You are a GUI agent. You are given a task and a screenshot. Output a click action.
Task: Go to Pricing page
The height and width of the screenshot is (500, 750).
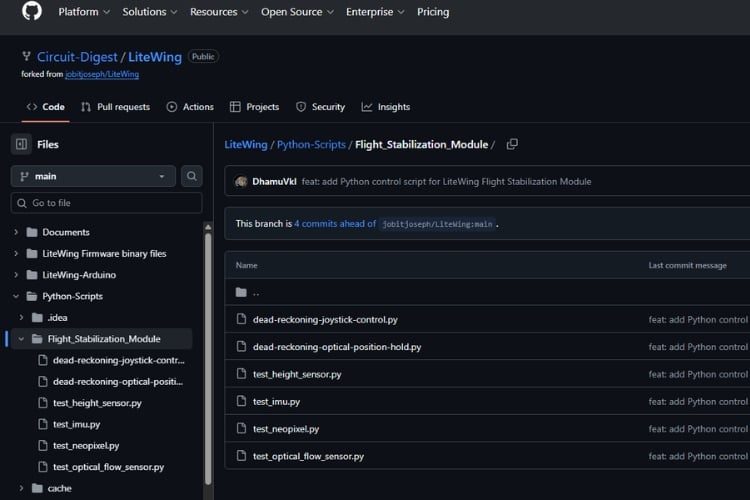pos(433,12)
